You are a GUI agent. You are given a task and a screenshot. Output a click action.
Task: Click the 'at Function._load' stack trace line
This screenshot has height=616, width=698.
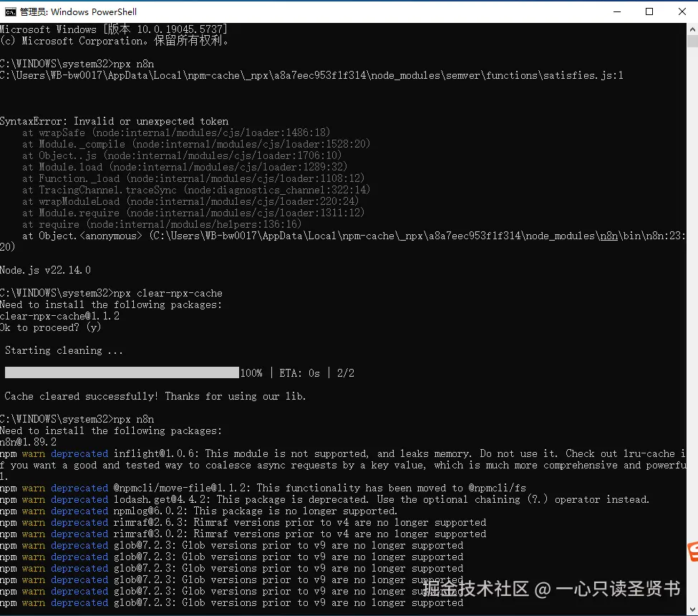(193, 178)
